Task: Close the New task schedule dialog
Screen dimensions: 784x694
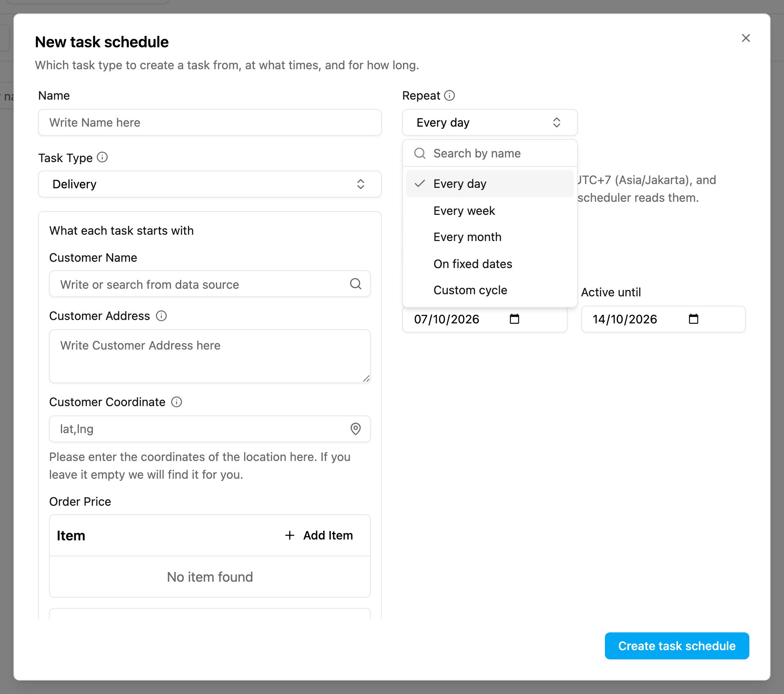Action: tap(746, 38)
